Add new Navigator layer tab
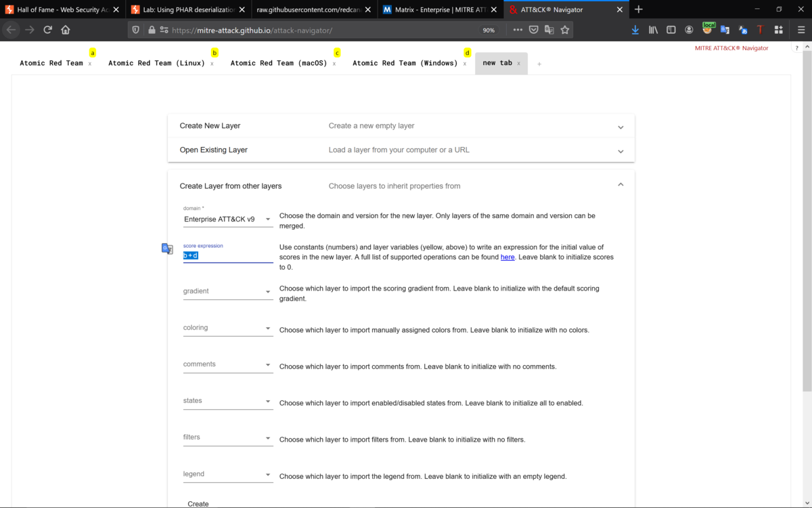The height and width of the screenshot is (508, 812). coord(539,64)
